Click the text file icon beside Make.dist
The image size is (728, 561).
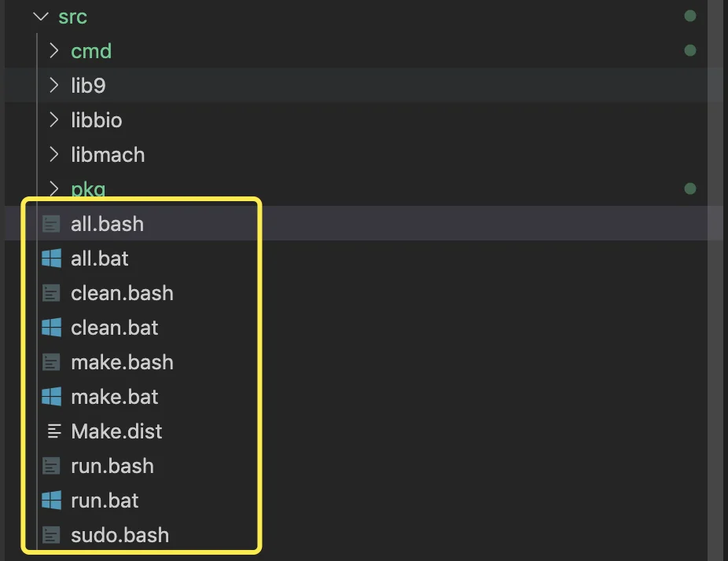pyautogui.click(x=54, y=431)
